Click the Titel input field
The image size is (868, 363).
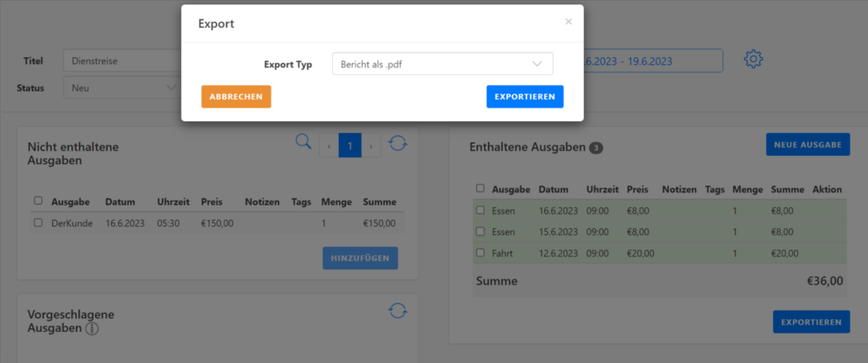tap(122, 61)
